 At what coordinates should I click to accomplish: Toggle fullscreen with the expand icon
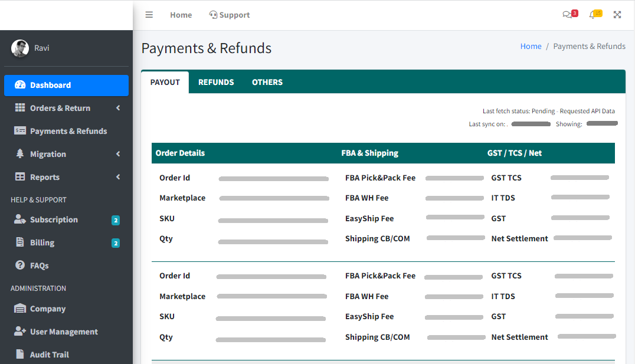click(617, 15)
